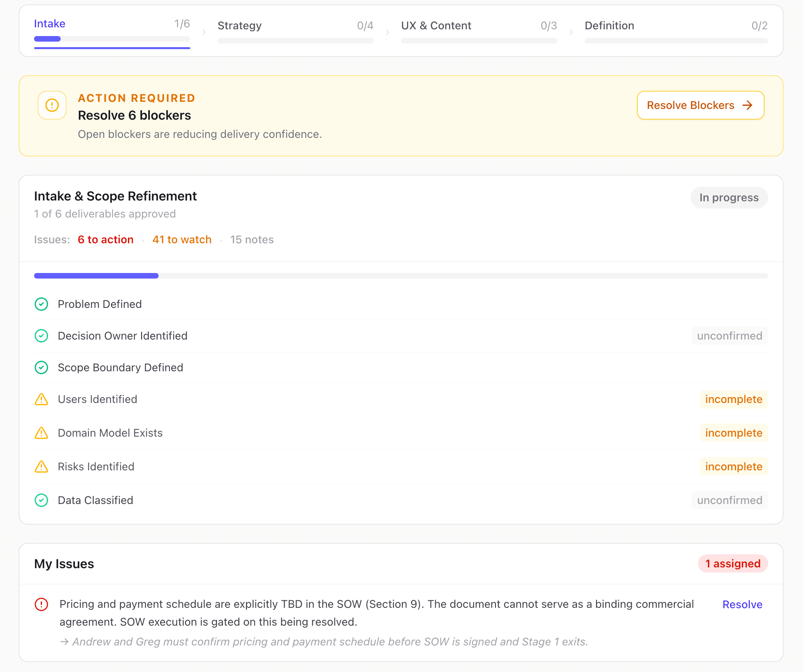Click the Action Required warning icon
The width and height of the screenshot is (803, 672).
[x=52, y=105]
